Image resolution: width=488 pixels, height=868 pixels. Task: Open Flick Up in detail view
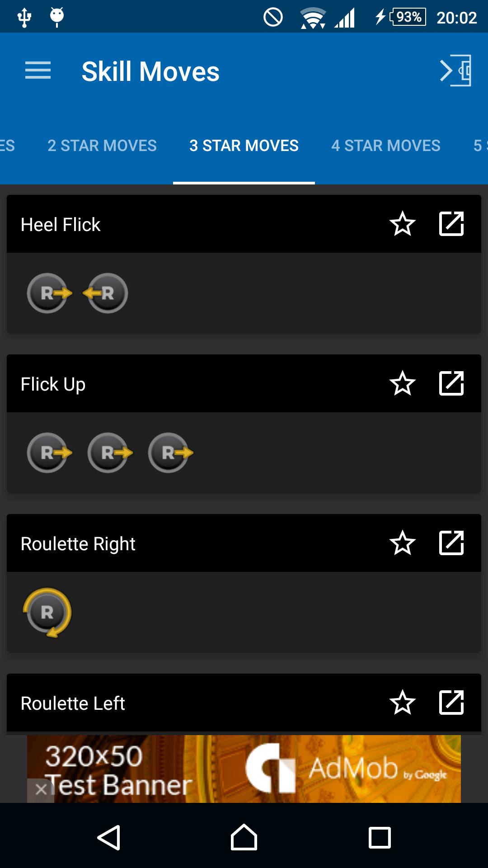click(451, 384)
